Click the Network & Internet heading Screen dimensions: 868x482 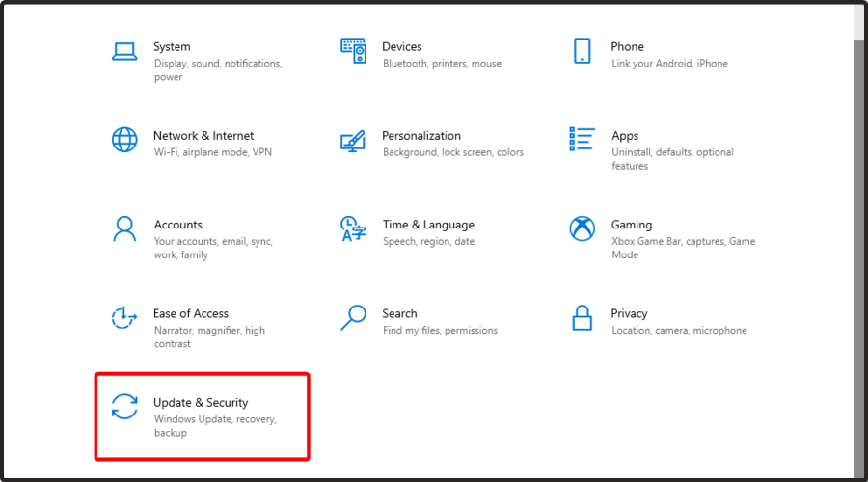203,136
